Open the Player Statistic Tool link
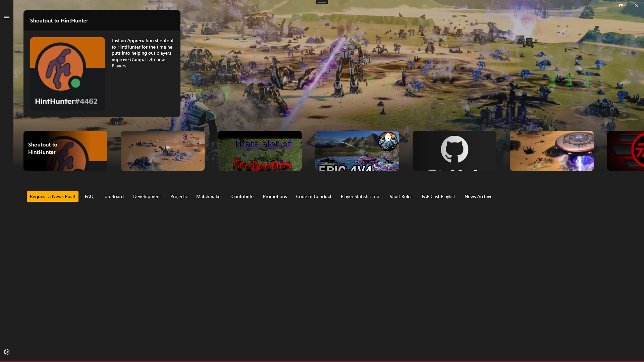The image size is (644, 362). click(361, 196)
